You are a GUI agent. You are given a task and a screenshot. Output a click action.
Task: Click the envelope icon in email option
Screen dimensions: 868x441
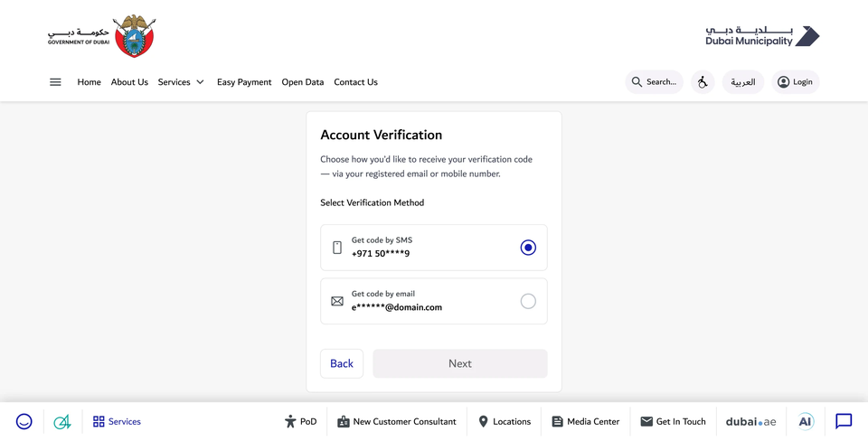point(337,301)
